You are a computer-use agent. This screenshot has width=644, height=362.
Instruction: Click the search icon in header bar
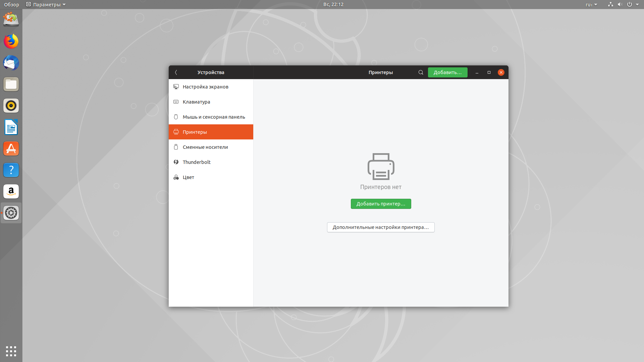421,72
